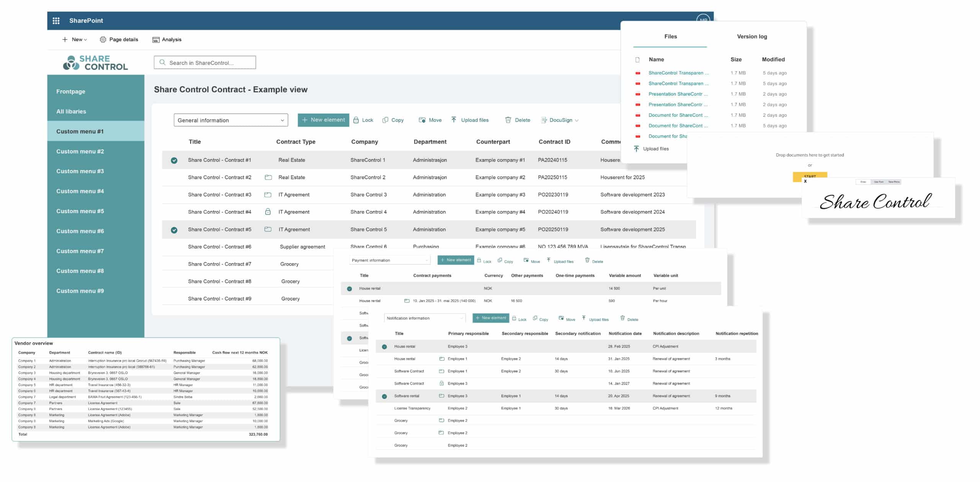Click lock icon beside Software Contract Employee 3
The height and width of the screenshot is (482, 980).
click(x=441, y=383)
